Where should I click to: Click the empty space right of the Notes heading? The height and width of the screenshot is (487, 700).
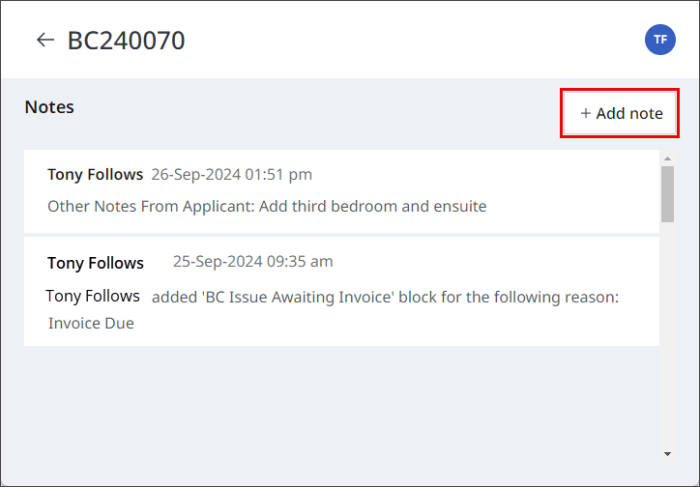point(300,108)
